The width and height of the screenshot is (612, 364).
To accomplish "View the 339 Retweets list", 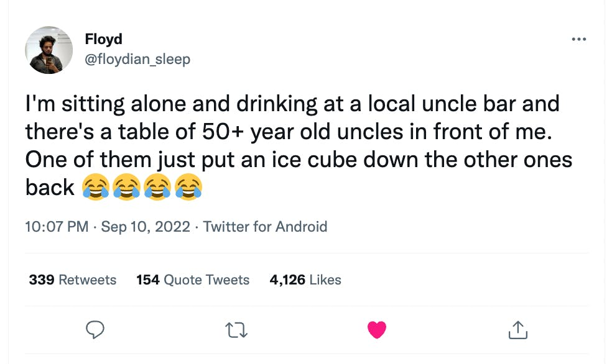I will (x=73, y=280).
